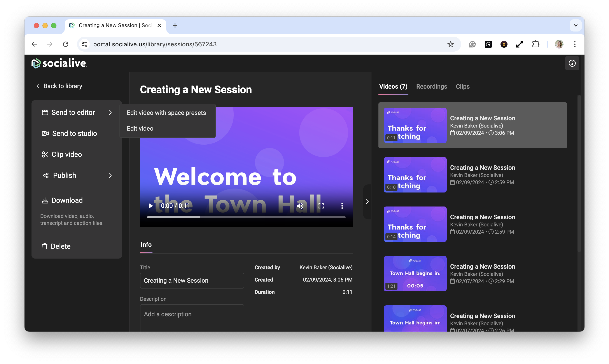Choose Edit video with space presets

pyautogui.click(x=166, y=113)
